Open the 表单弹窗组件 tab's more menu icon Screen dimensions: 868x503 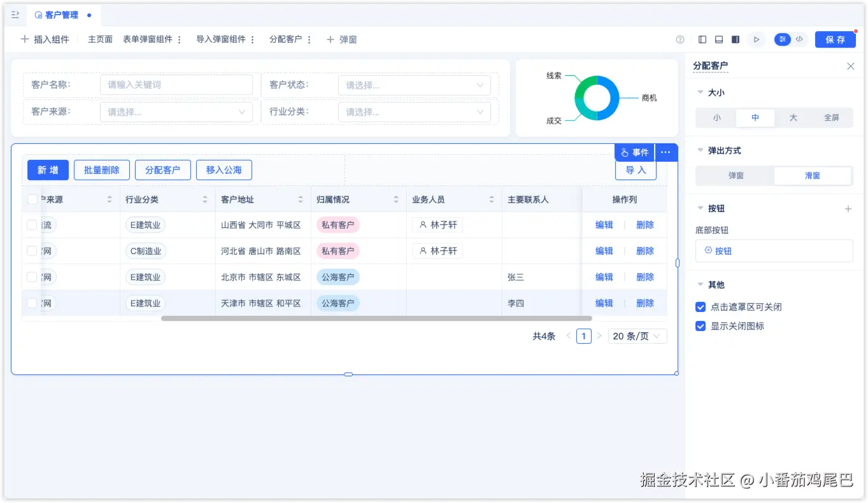[x=179, y=39]
